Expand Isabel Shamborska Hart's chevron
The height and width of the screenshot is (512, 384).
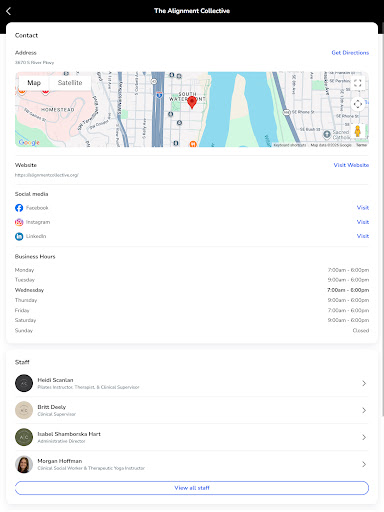tap(364, 437)
